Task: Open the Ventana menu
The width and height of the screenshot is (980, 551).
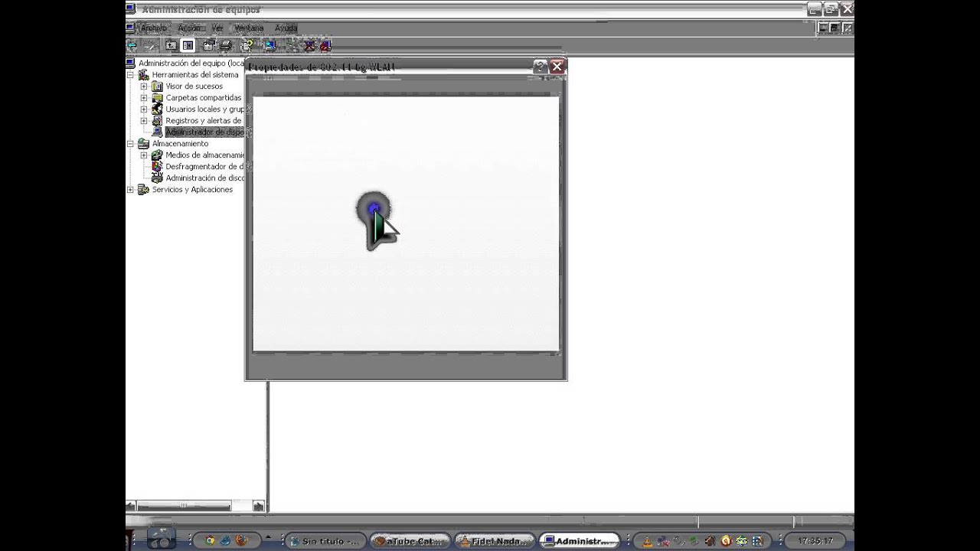Action: tap(249, 28)
